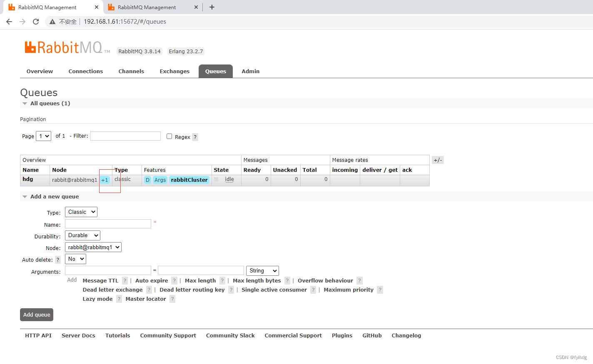593x364 pixels.
Task: Click the RabbitMQ logo
Action: click(67, 47)
